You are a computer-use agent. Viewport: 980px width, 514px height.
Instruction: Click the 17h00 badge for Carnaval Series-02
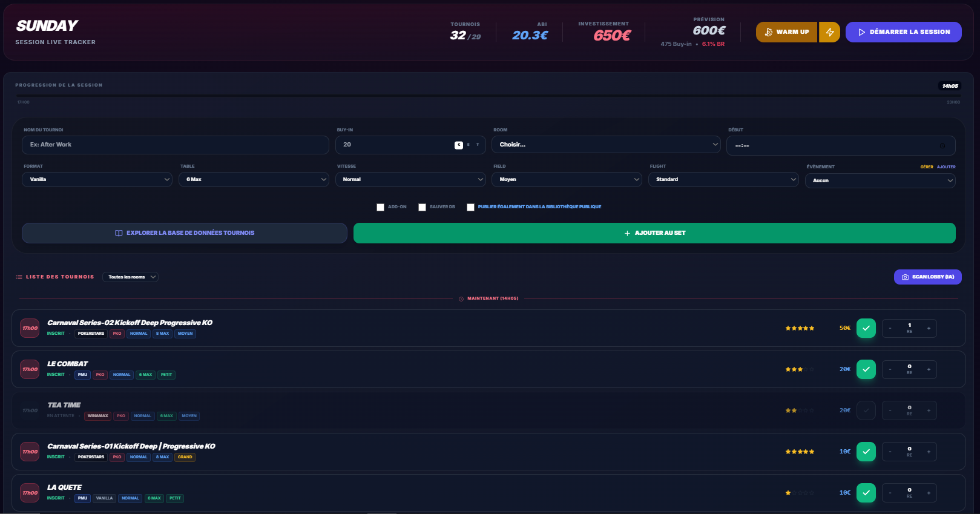click(30, 328)
